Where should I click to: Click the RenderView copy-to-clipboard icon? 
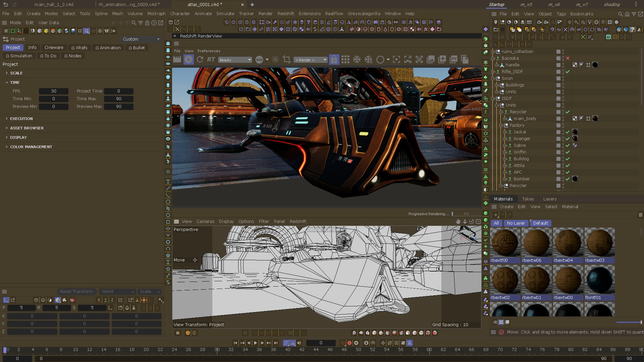pyautogui.click(x=465, y=60)
